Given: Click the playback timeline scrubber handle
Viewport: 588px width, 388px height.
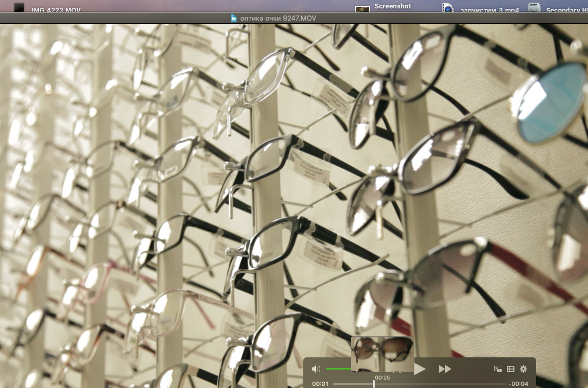Looking at the screenshot, I should point(374,384).
